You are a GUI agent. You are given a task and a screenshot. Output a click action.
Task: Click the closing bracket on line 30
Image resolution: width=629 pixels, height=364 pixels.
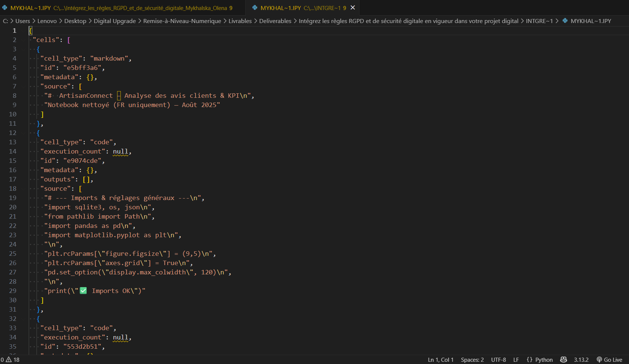pyautogui.click(x=42, y=300)
